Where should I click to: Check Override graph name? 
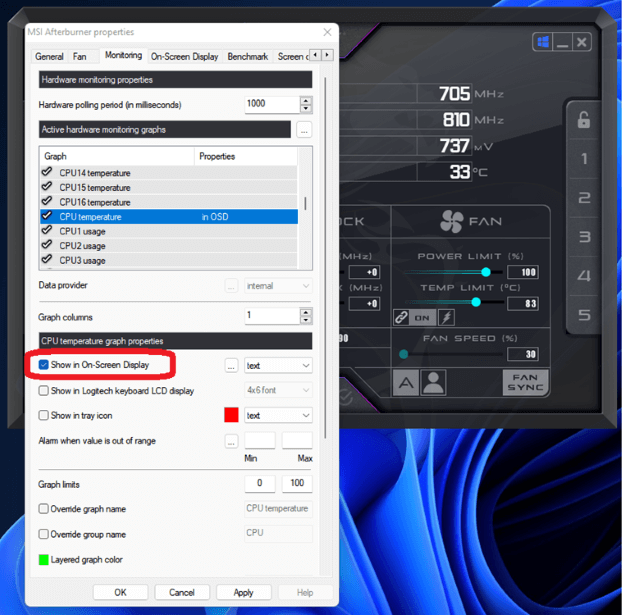(x=44, y=509)
